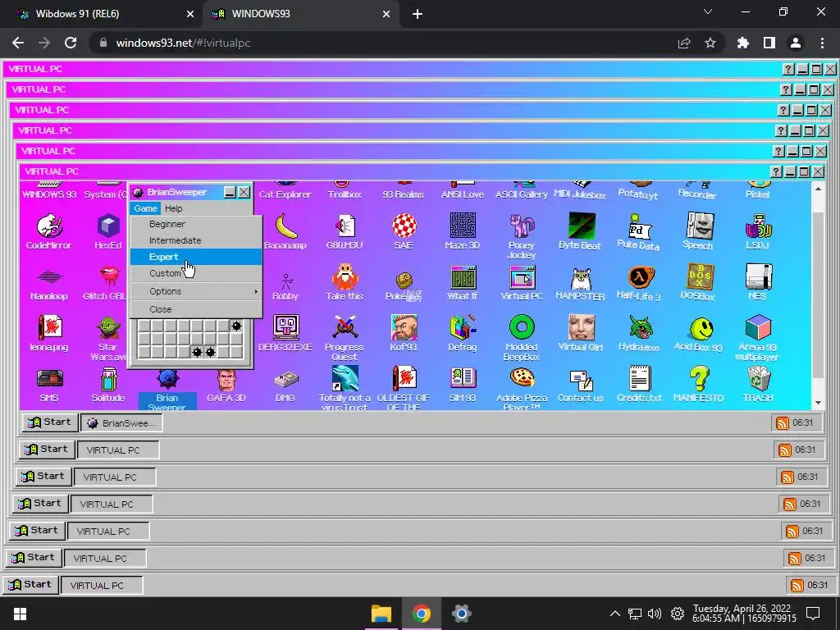Screen dimensions: 840x630
Task: Open BrianSweeper Help menu
Action: pyautogui.click(x=173, y=208)
